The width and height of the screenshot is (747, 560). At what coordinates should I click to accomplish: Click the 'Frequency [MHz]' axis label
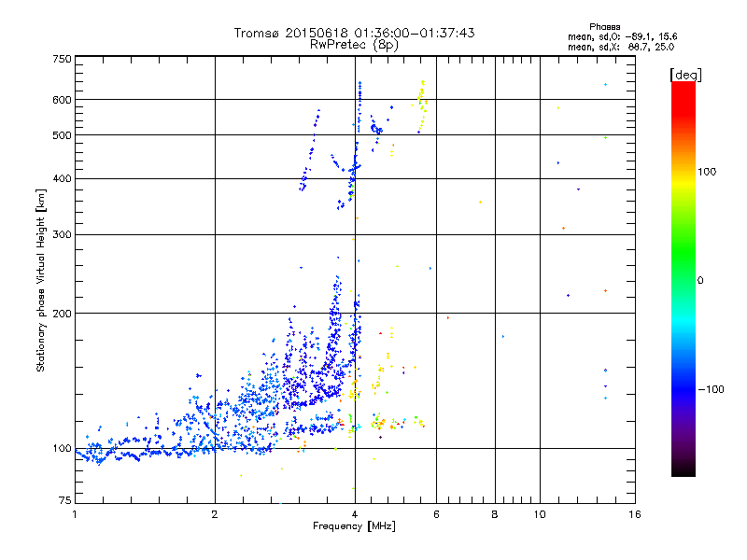pos(354,526)
